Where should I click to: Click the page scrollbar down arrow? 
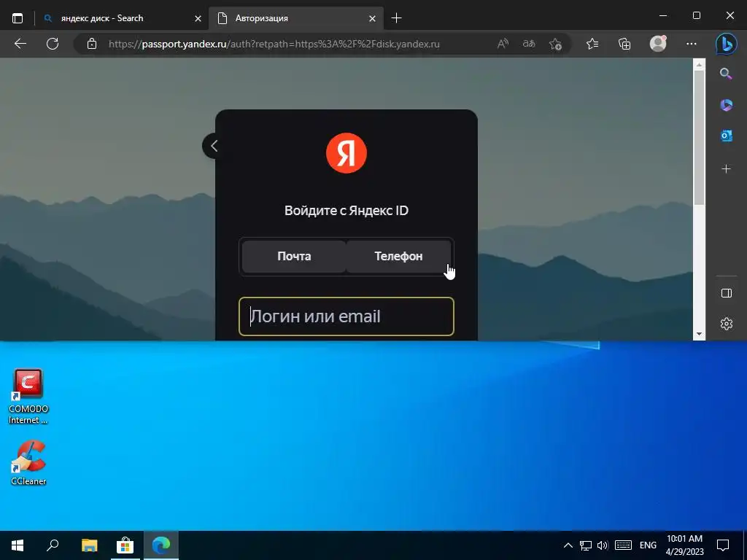699,334
